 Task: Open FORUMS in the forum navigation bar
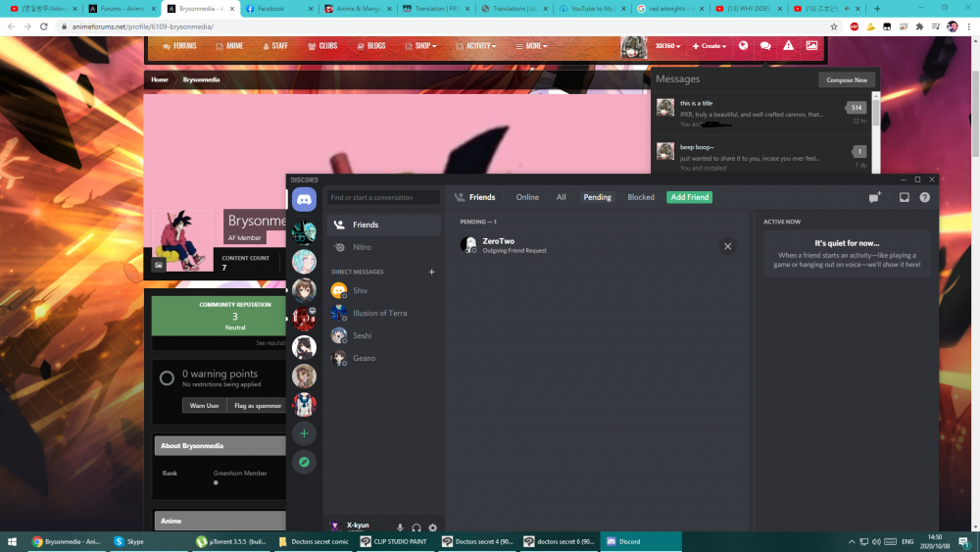click(x=179, y=46)
